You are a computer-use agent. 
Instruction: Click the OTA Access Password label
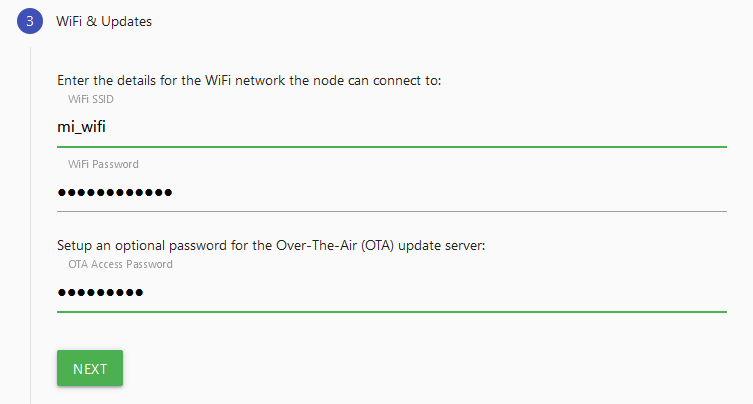(x=120, y=264)
